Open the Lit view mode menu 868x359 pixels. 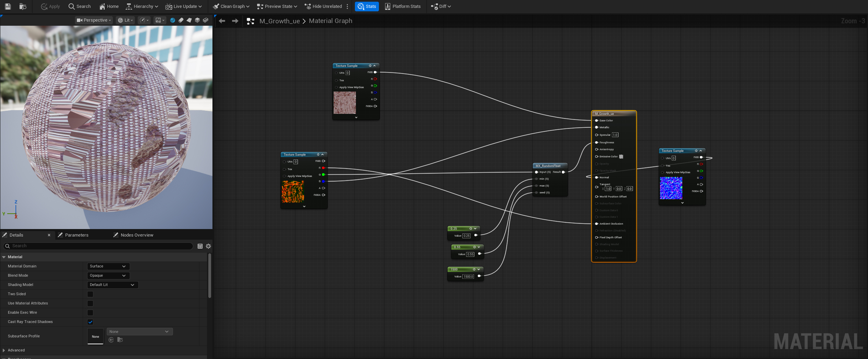[x=125, y=20]
